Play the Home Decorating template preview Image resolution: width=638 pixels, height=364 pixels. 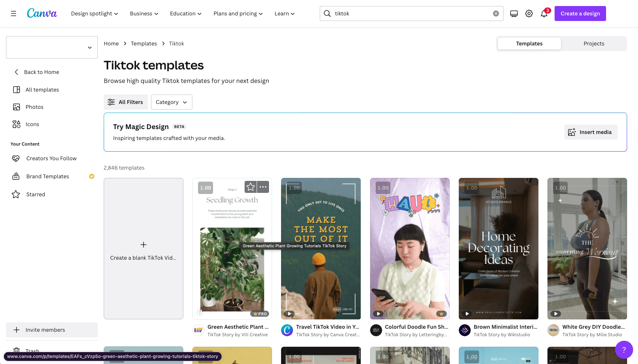coord(467,314)
